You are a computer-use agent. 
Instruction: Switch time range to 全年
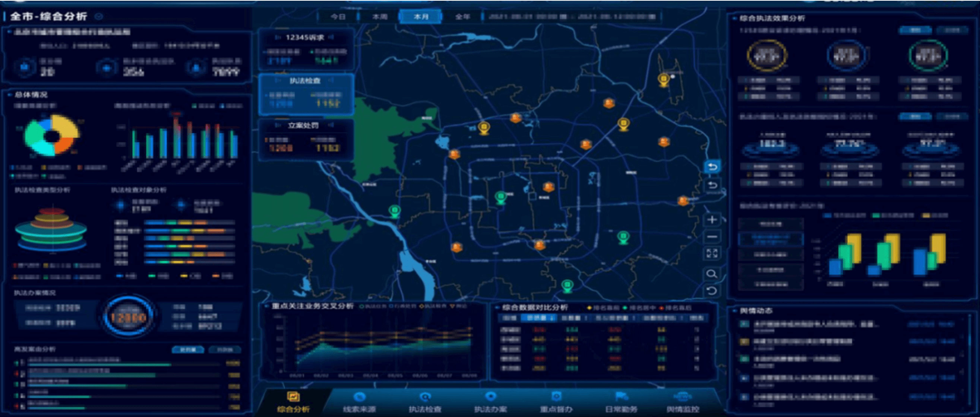click(462, 17)
